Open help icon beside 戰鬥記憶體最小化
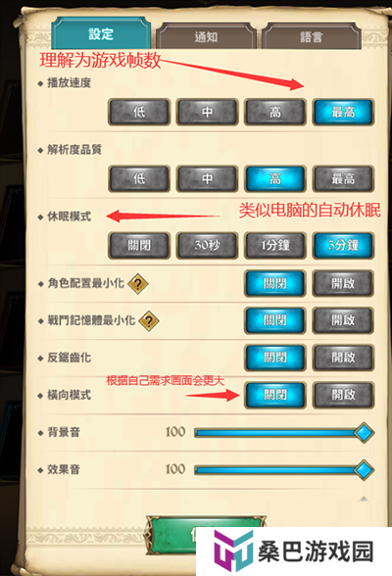The image size is (392, 576). (149, 320)
